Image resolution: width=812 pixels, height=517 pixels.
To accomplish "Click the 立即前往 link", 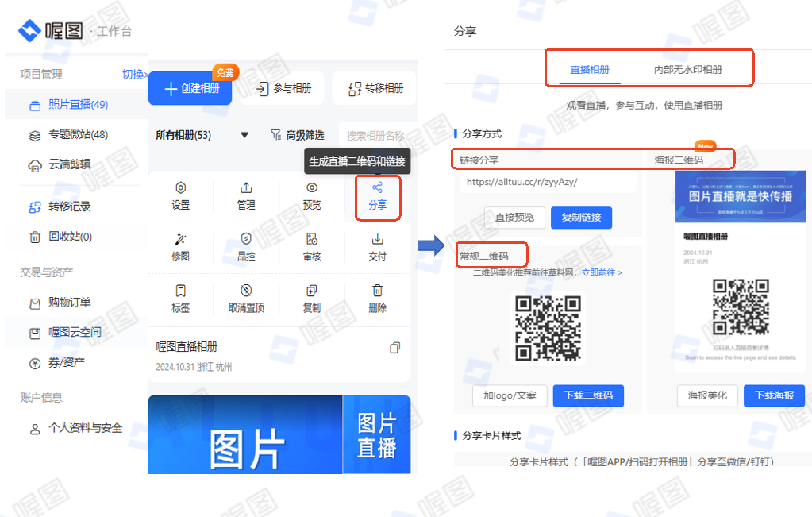I will pyautogui.click(x=602, y=273).
